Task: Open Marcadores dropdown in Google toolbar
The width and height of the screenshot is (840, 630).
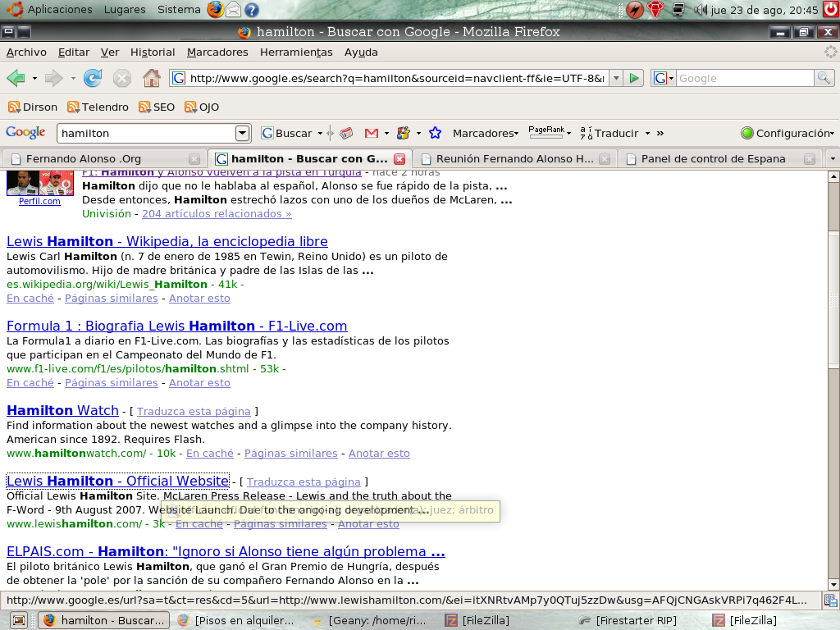Action: coord(486,133)
